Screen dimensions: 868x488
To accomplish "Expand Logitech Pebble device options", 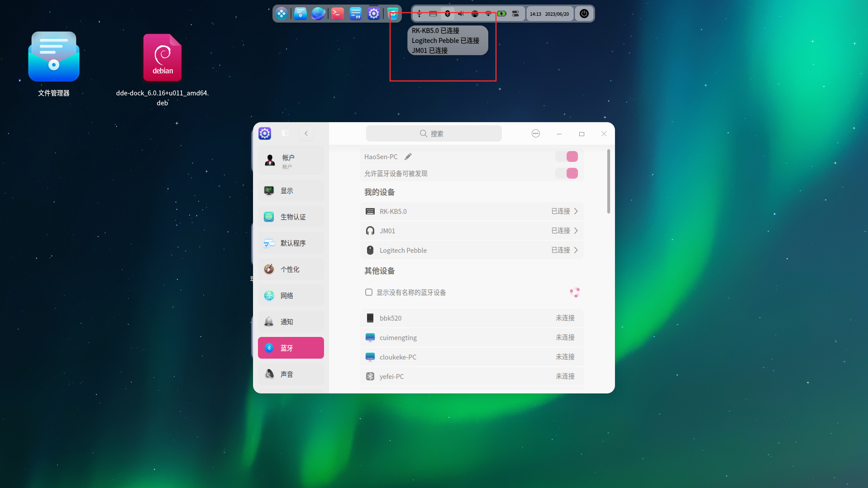I will click(x=575, y=250).
